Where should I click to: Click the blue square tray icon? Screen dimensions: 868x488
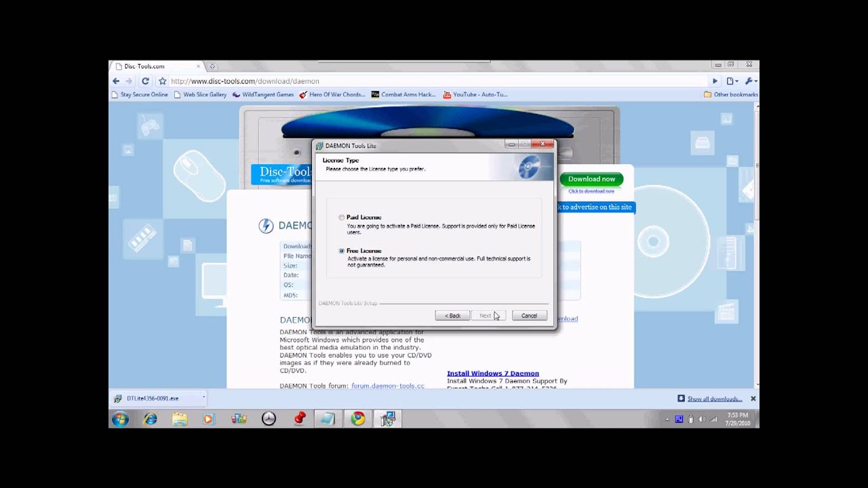coord(679,420)
